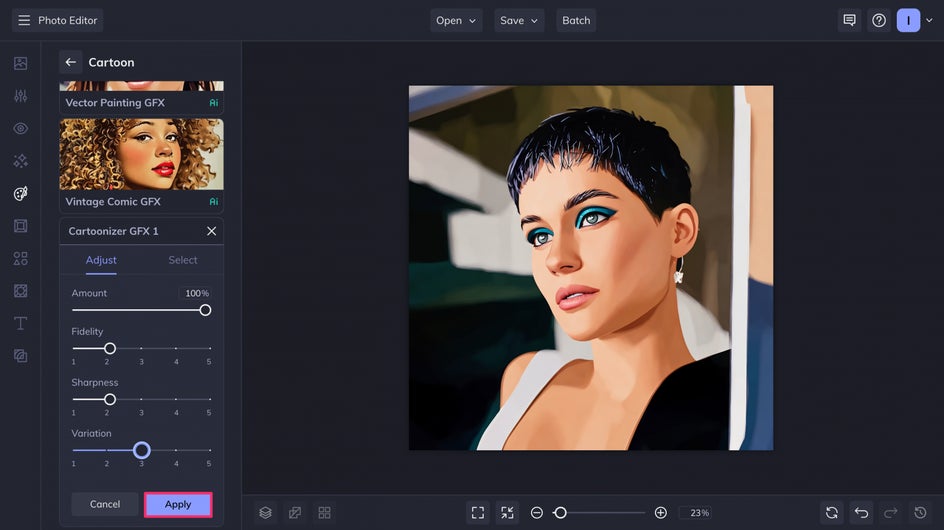
Task: Open the Touch Up eye icon
Action: point(20,128)
